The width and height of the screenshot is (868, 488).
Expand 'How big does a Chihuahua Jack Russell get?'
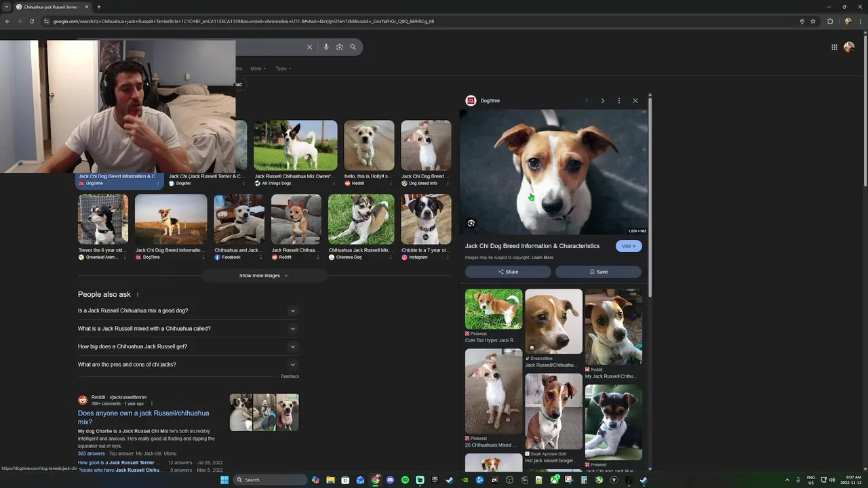point(188,346)
